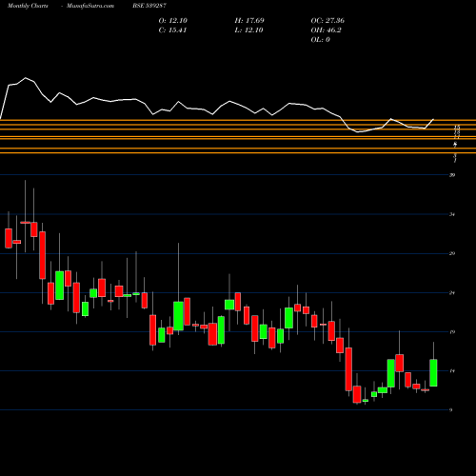This screenshot has height=476, width=476.
Task: Click the "MunafaSutra.com" label
Action: (90, 6)
